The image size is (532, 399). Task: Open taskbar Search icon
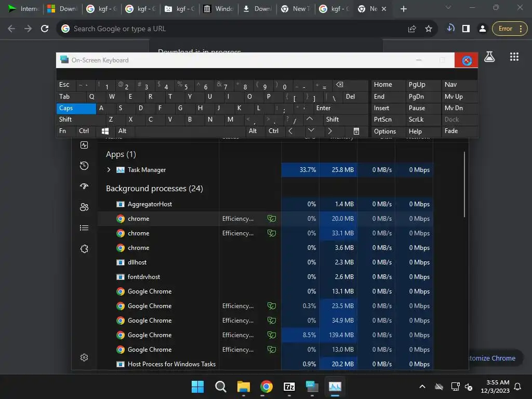220,387
